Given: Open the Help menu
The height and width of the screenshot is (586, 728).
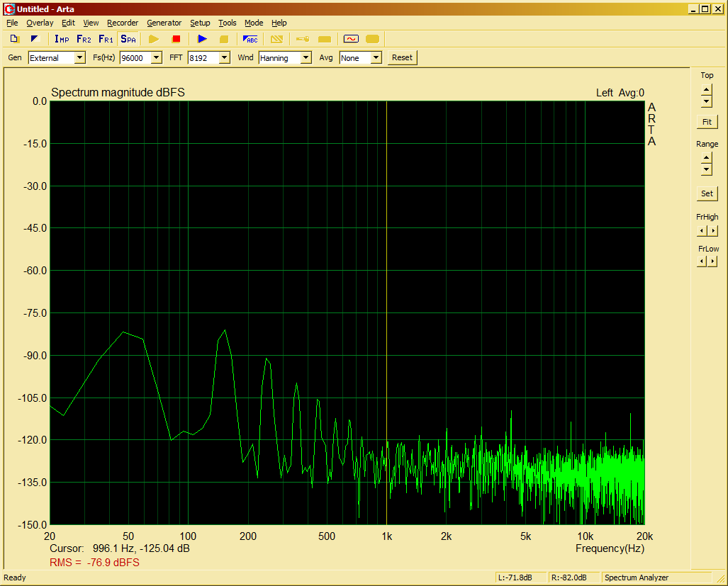Looking at the screenshot, I should click(279, 23).
